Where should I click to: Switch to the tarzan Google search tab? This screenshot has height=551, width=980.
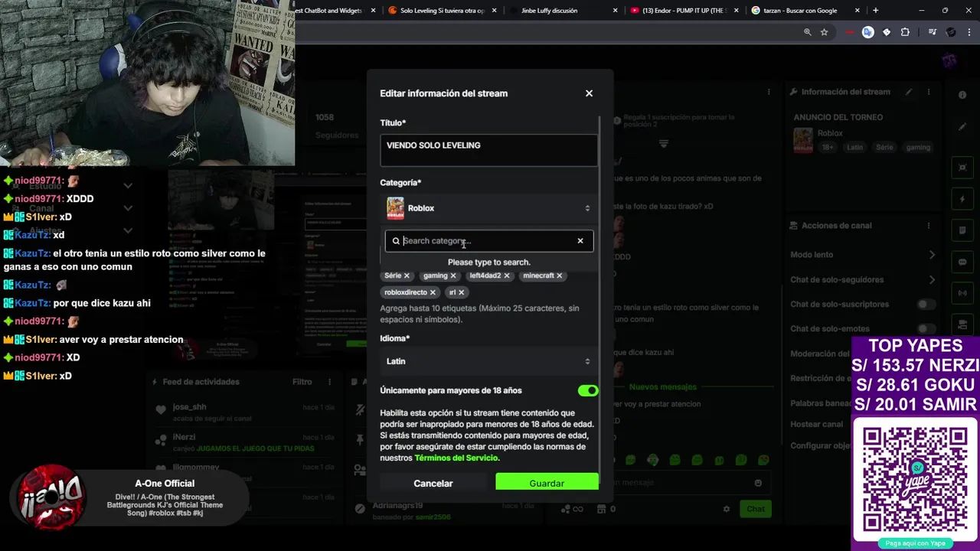pyautogui.click(x=805, y=11)
